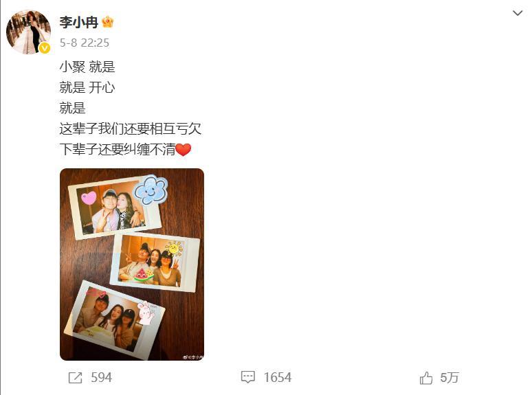Open the 1654 comments count
Image resolution: width=532 pixels, height=395 pixels.
click(278, 377)
